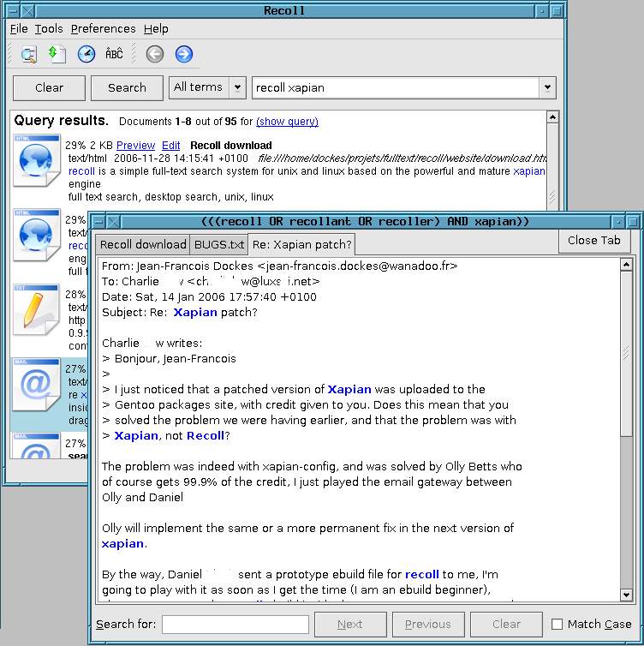Click the file:///home/dockes download path text
This screenshot has width=644, height=646.
pyautogui.click(x=402, y=159)
